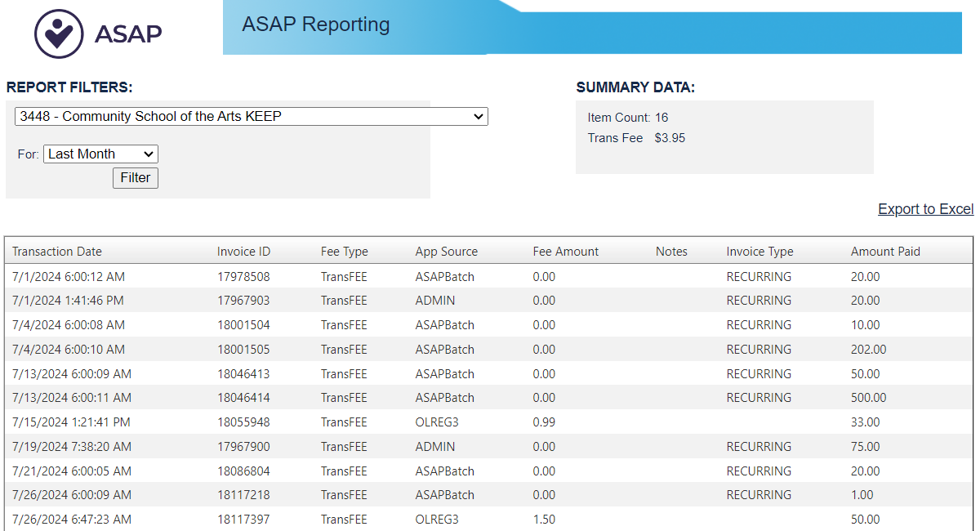The height and width of the screenshot is (531, 980).
Task: Click the 75.00 amount paid cell
Action: 866,447
